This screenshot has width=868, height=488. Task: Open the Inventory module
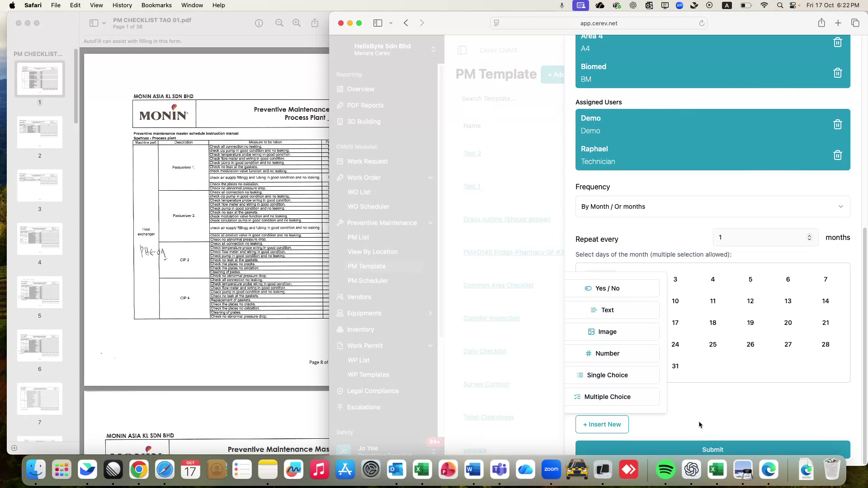point(360,329)
